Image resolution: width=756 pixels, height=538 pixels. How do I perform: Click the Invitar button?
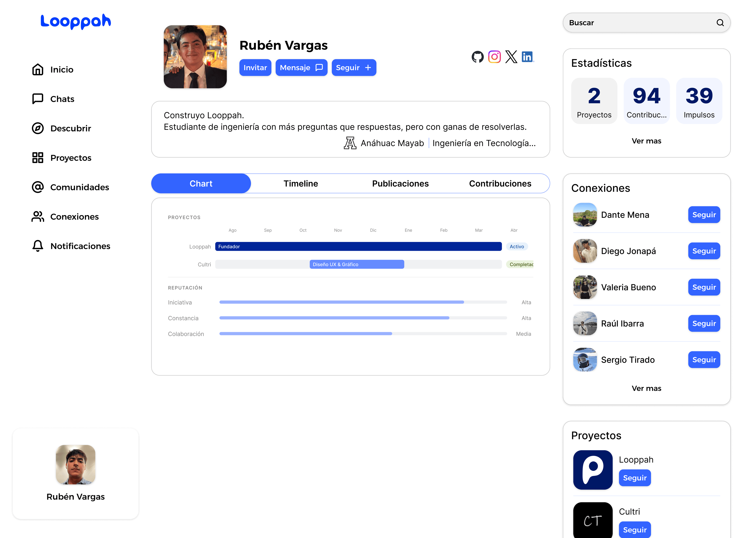tap(255, 68)
